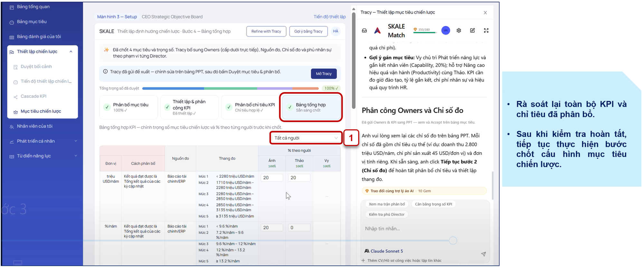Click Gợi ý bằng Tracy button
Screen dimensions: 644x267
(308, 31)
